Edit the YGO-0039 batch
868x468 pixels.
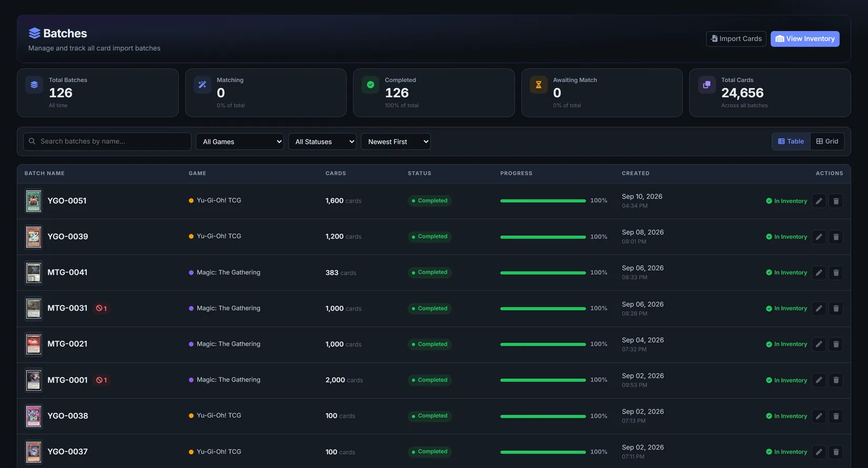tap(819, 237)
